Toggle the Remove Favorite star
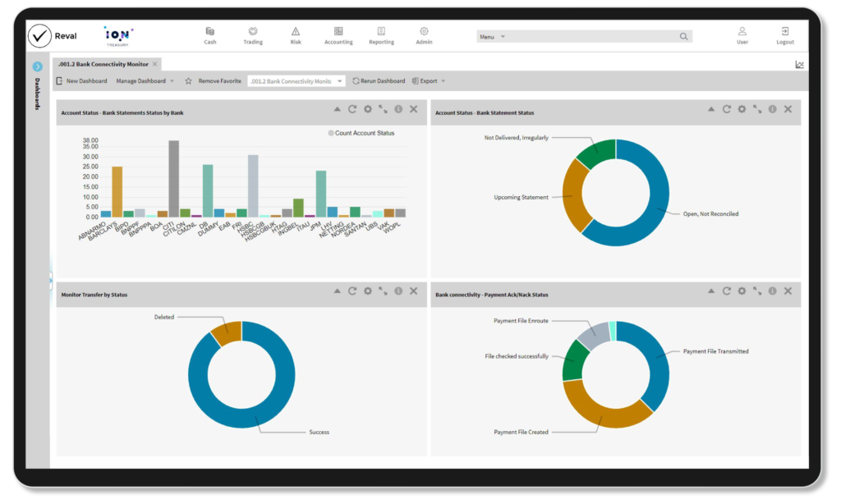 pyautogui.click(x=188, y=81)
